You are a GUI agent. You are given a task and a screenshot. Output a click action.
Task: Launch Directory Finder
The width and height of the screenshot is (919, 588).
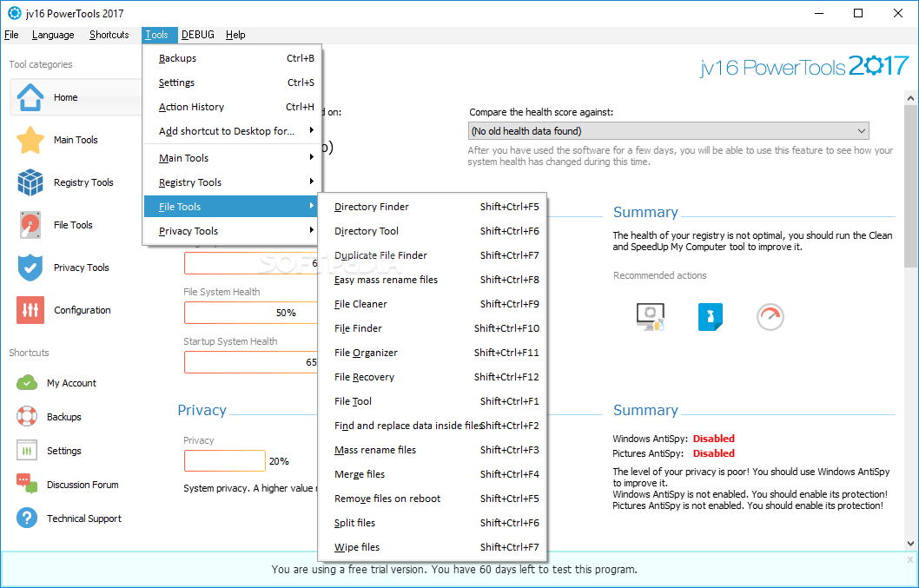click(433, 207)
